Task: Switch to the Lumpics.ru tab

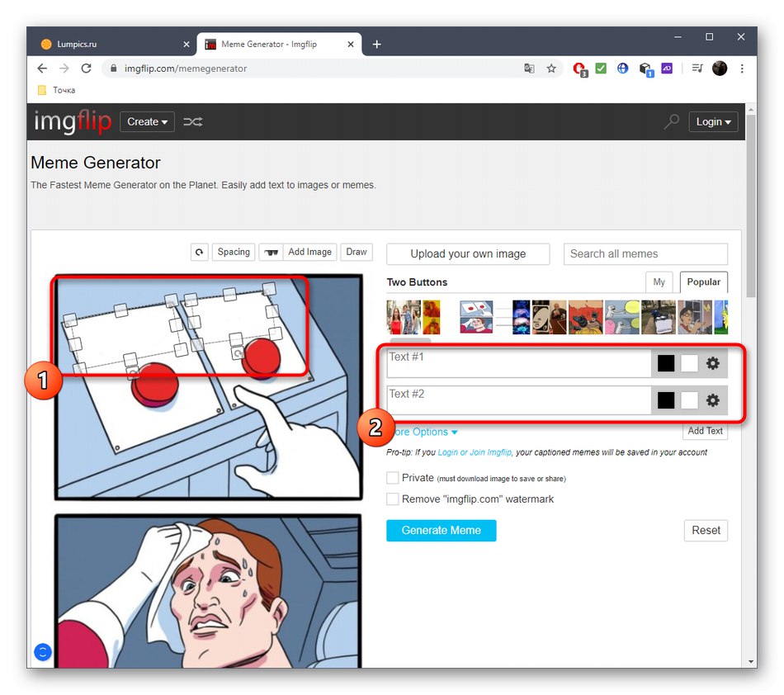Action: coord(114,44)
